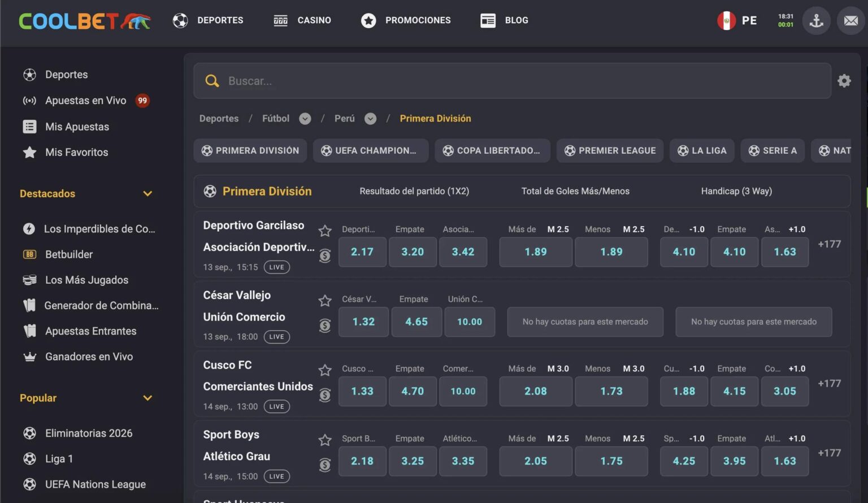Open the Perú breadcrumb dropdown

tap(370, 119)
